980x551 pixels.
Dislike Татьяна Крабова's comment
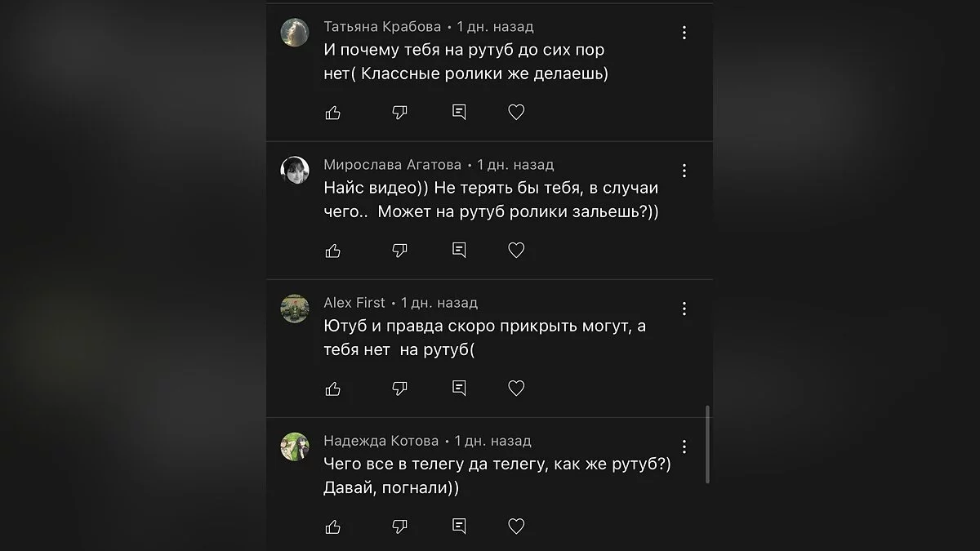(x=399, y=113)
